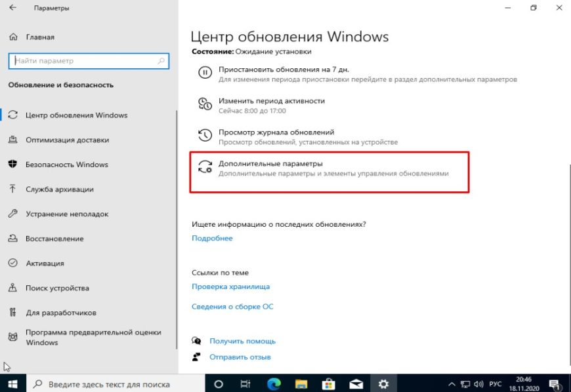Image resolution: width=571 pixels, height=392 pixels.
Task: Click the history clock icon for update log
Action: point(205,135)
